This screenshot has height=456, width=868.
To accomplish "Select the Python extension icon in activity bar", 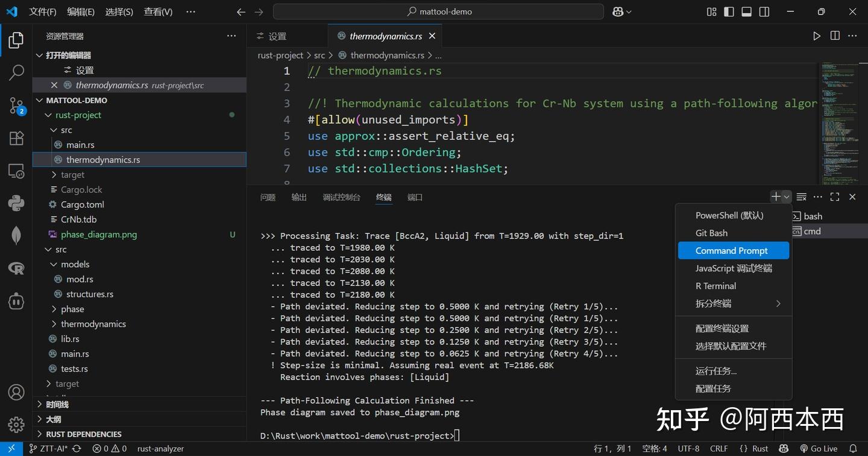I will [16, 203].
